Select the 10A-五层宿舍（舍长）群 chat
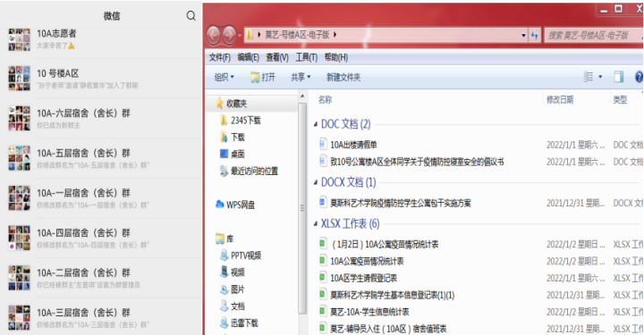The image size is (644, 335). pyautogui.click(x=100, y=158)
